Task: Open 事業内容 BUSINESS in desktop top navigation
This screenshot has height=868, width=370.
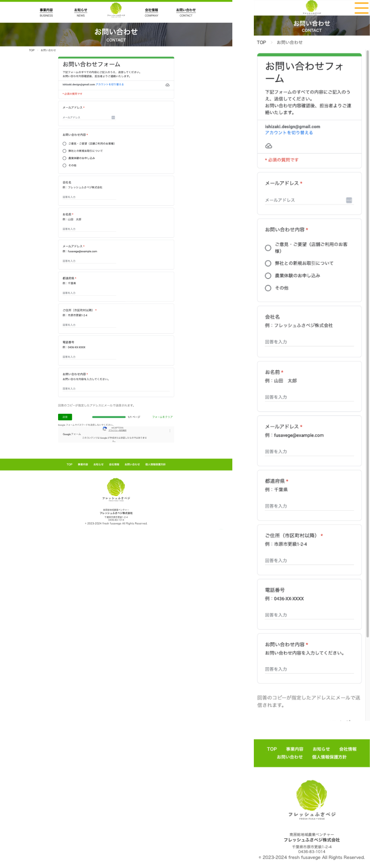Action: pyautogui.click(x=46, y=12)
